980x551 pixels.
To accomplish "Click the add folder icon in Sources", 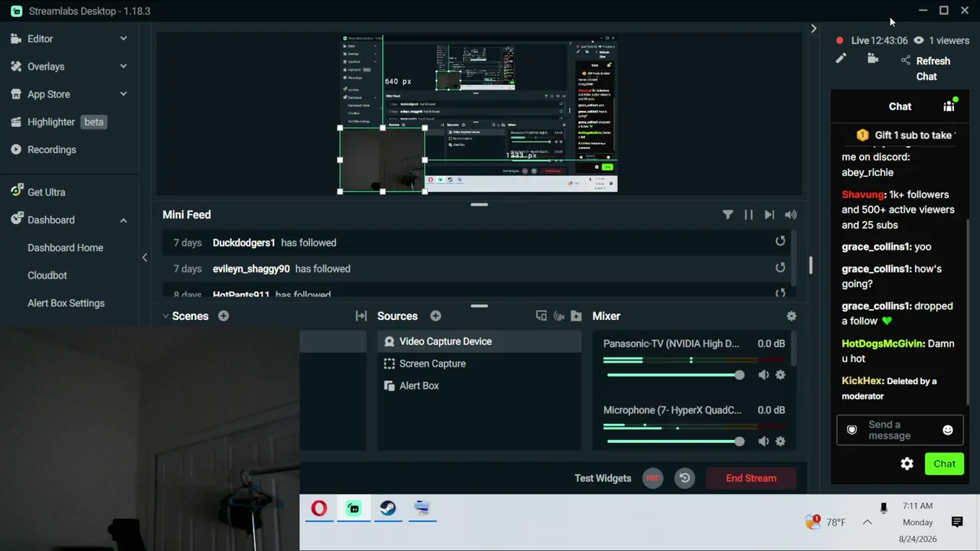I will [577, 316].
